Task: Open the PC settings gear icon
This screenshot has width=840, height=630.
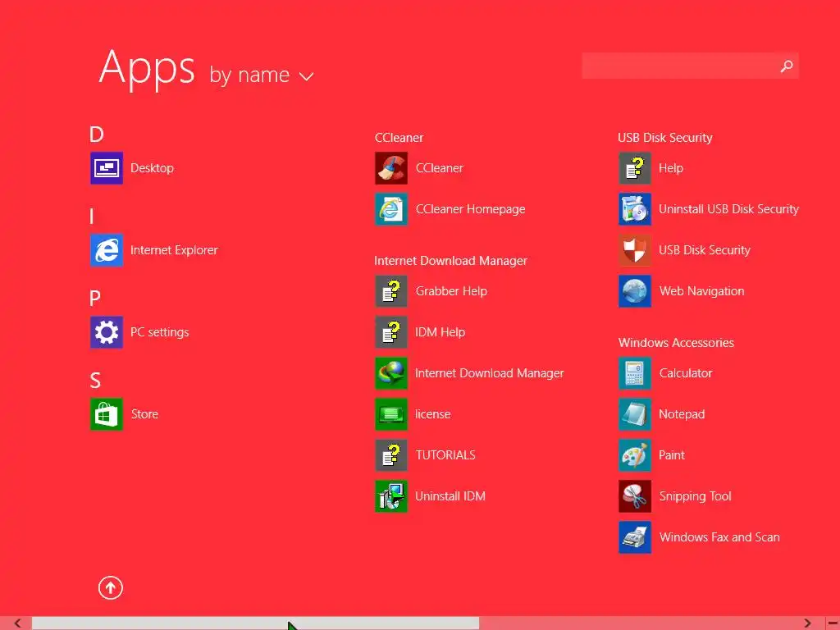Action: click(x=106, y=332)
